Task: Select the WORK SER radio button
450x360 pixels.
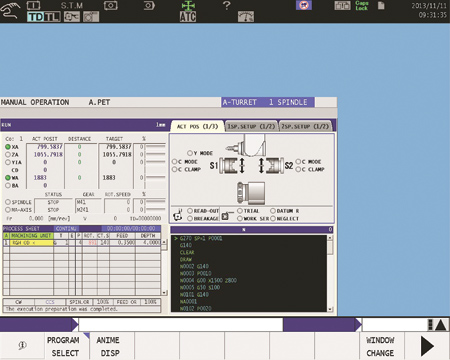Action: point(240,218)
